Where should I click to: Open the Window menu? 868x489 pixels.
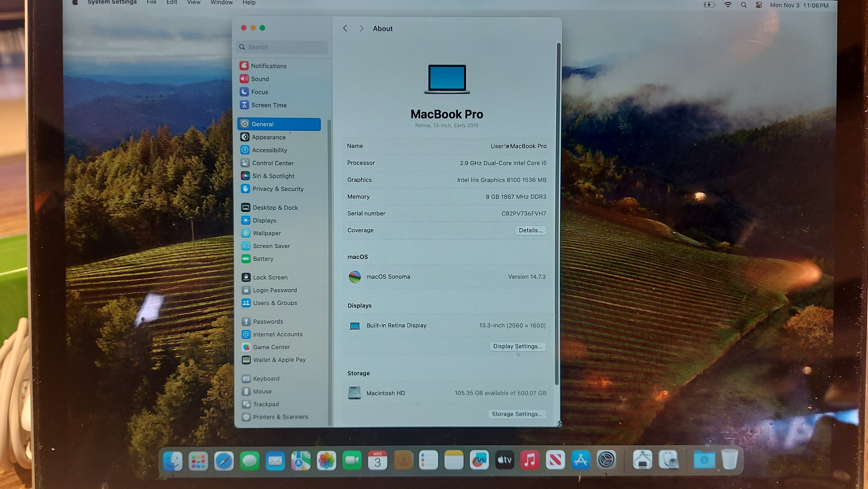(x=222, y=2)
